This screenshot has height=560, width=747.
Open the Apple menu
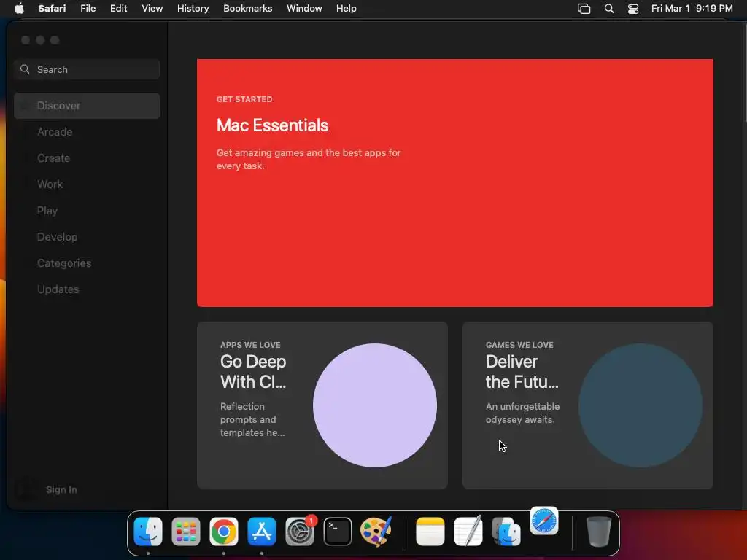click(x=19, y=9)
